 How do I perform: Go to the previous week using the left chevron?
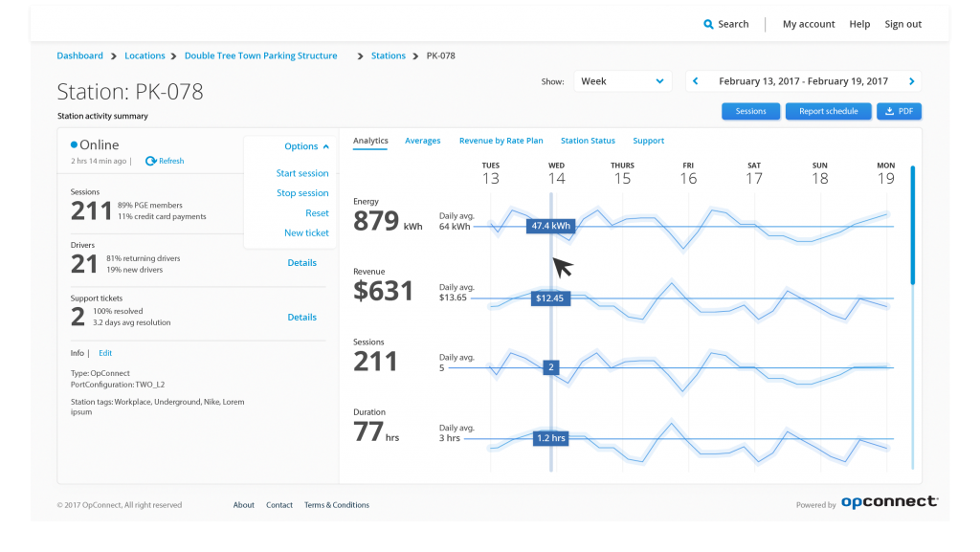695,81
